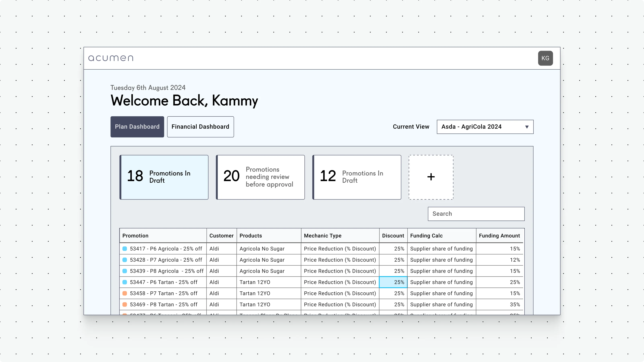644x362 pixels.
Task: Open the Current View dropdown
Action: click(485, 127)
